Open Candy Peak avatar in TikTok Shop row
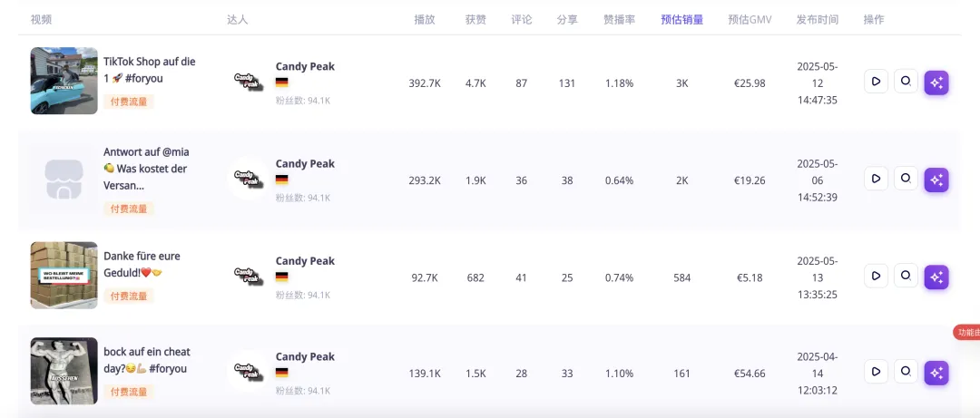Image resolution: width=980 pixels, height=418 pixels. [x=248, y=82]
